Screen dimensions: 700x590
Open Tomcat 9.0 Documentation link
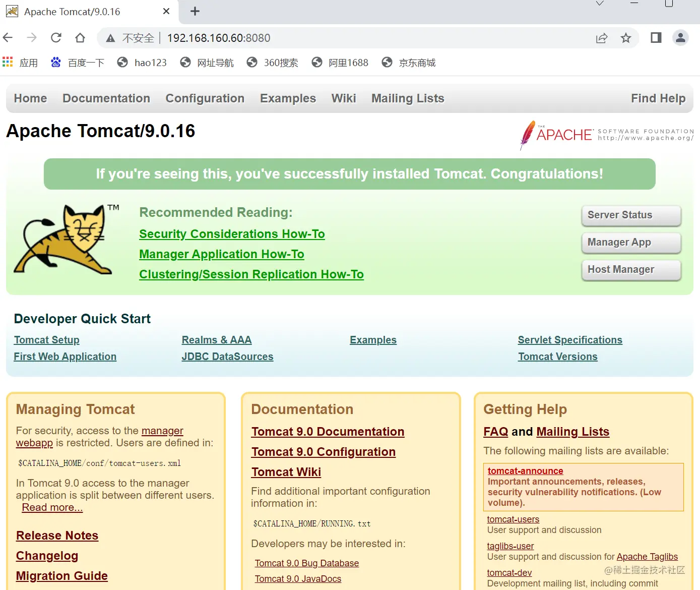click(x=328, y=432)
